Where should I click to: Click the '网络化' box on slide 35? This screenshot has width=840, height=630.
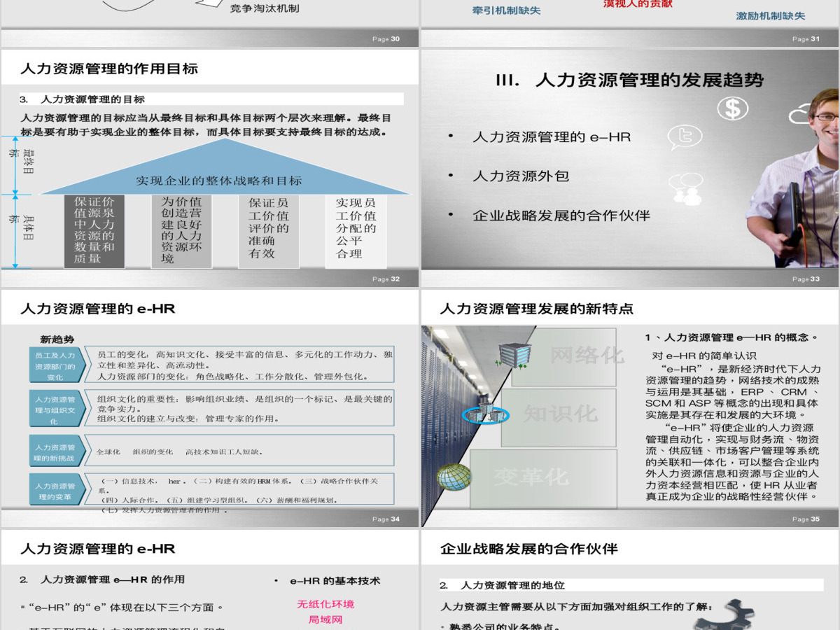564,356
